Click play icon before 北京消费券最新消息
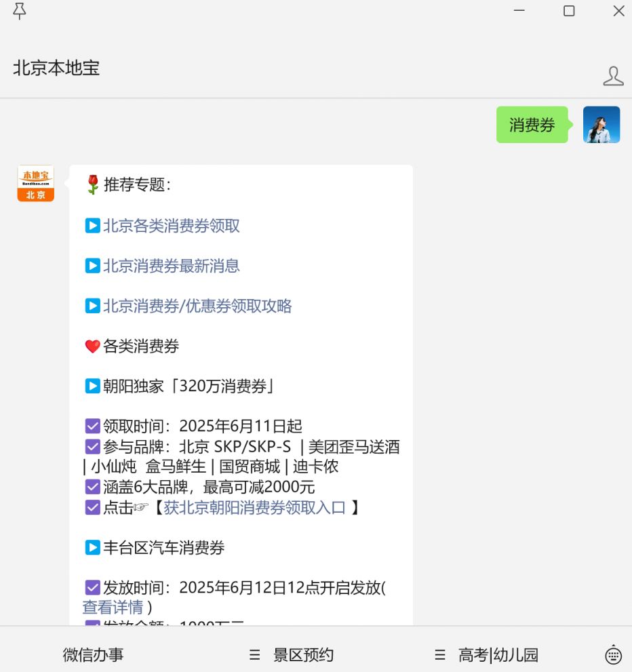This screenshot has height=672, width=632. click(x=92, y=266)
